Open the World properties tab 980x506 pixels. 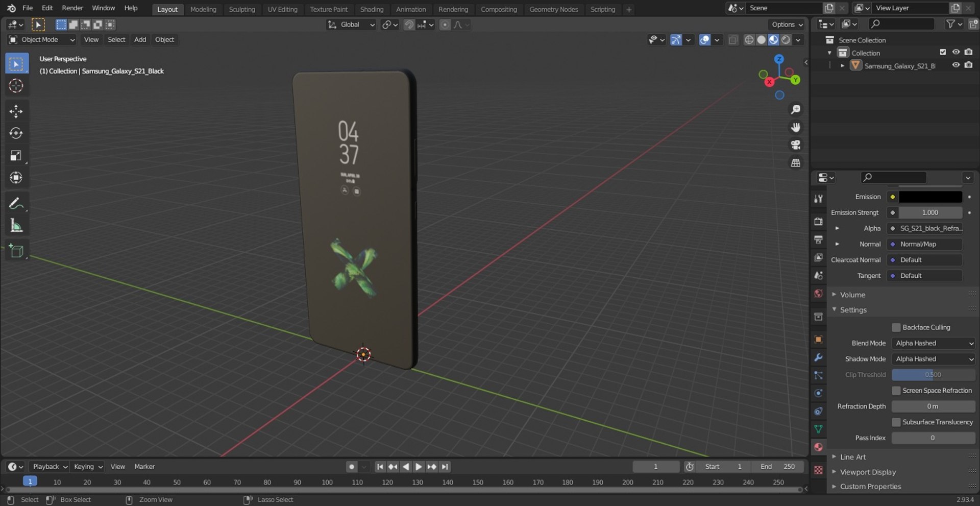(818, 294)
